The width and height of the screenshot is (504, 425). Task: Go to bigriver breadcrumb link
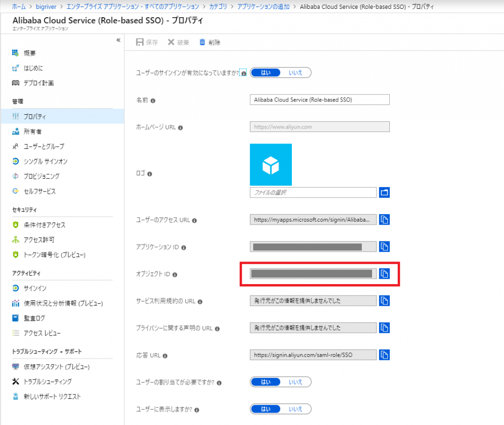[46, 6]
